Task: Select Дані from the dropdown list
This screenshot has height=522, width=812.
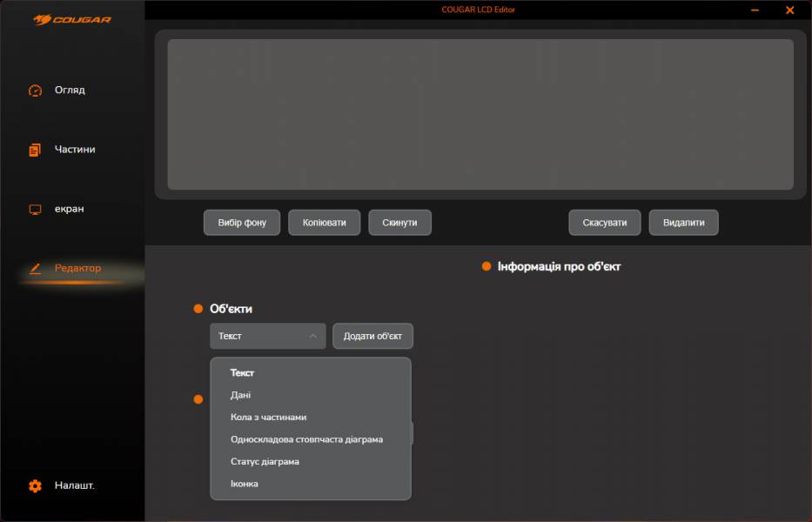Action: click(241, 395)
